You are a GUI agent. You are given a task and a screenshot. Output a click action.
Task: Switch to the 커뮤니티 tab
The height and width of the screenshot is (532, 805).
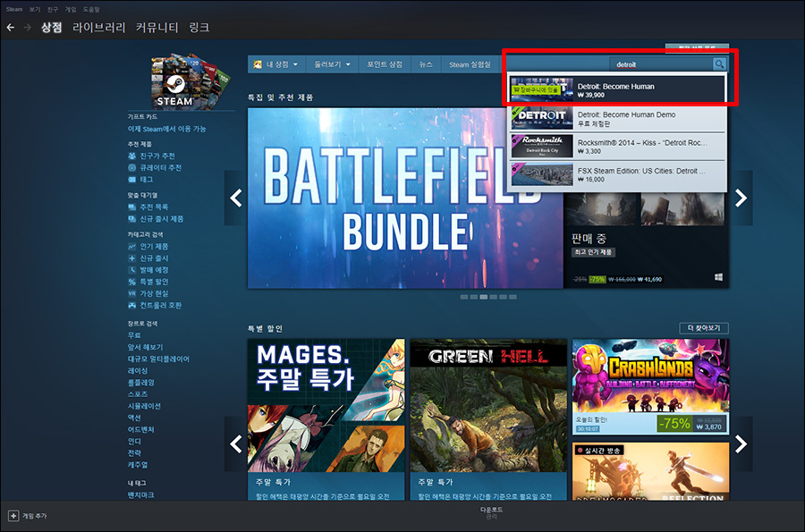point(157,27)
